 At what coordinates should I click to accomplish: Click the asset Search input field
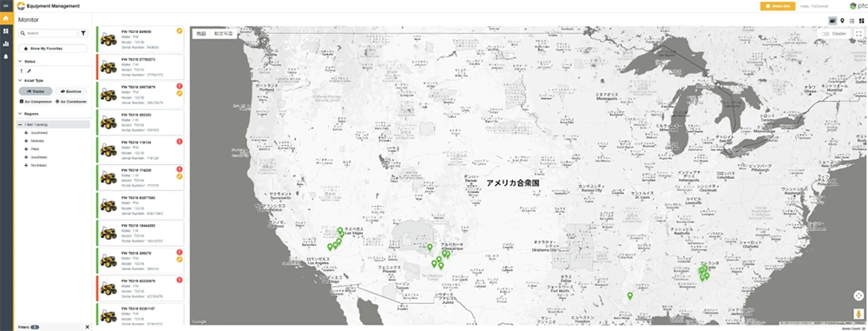pos(48,33)
